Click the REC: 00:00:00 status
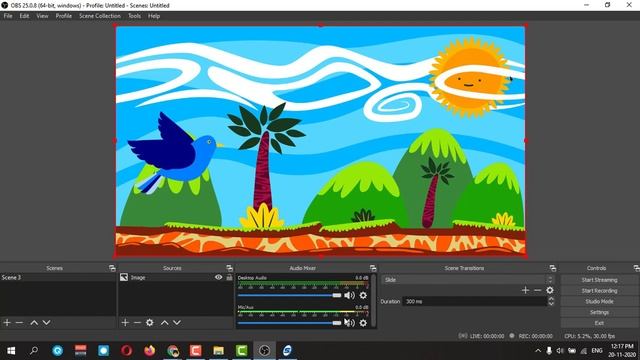Image resolution: width=640 pixels, height=360 pixels. (536, 336)
